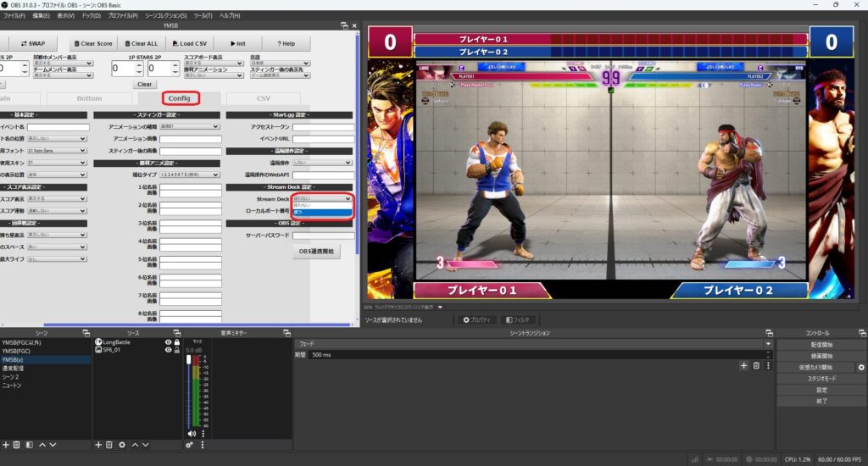Choose the highlighted Stream Deck option
Viewport: 868px width, 466px height.
coord(322,212)
